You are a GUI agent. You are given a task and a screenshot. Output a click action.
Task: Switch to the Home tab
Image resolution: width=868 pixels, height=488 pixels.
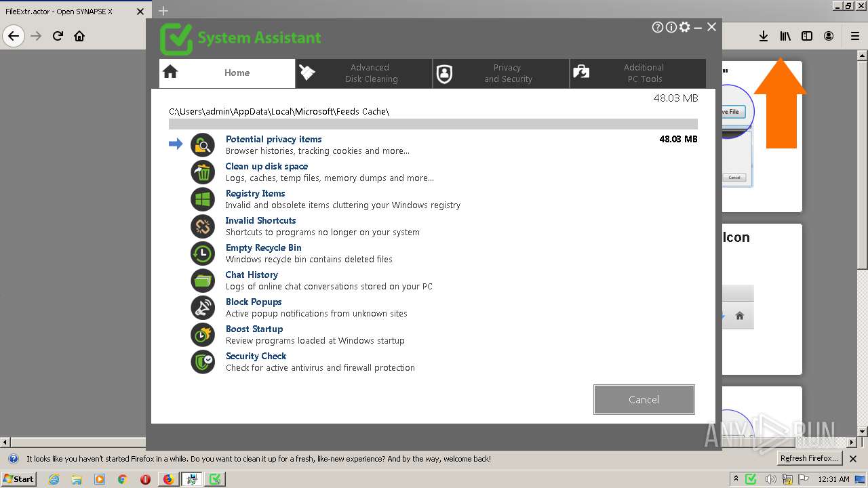227,73
